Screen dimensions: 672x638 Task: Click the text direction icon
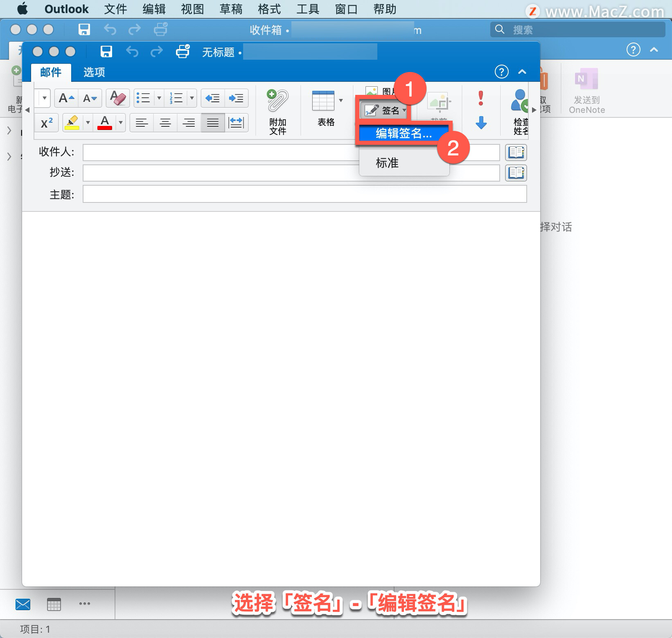pyautogui.click(x=236, y=123)
